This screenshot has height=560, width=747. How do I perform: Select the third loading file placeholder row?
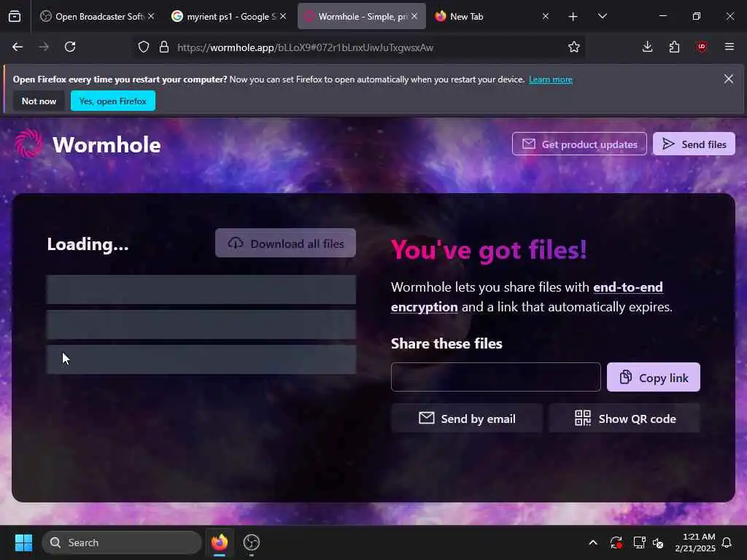(x=201, y=360)
